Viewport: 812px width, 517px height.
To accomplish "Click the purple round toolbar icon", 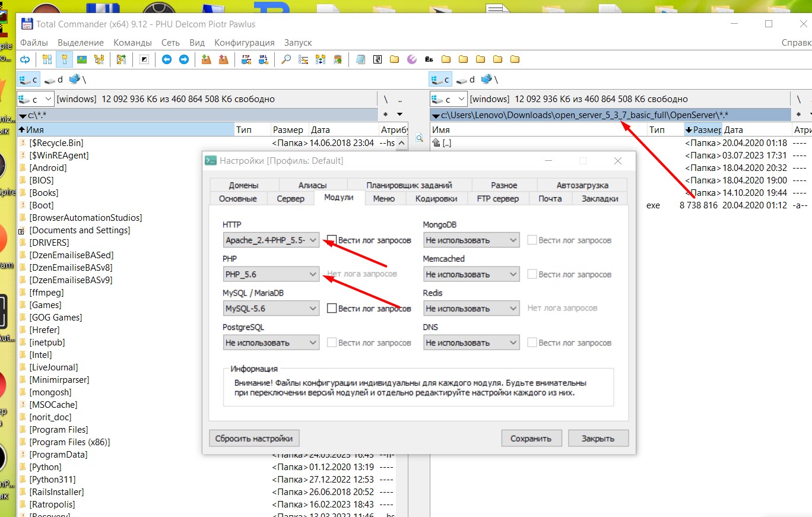I will (412, 59).
